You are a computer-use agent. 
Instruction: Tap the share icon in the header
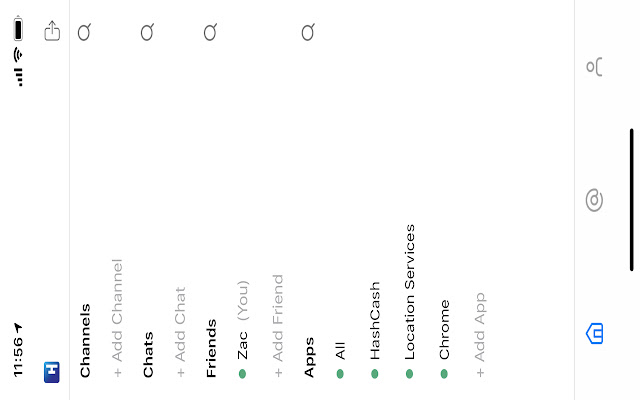point(52,31)
